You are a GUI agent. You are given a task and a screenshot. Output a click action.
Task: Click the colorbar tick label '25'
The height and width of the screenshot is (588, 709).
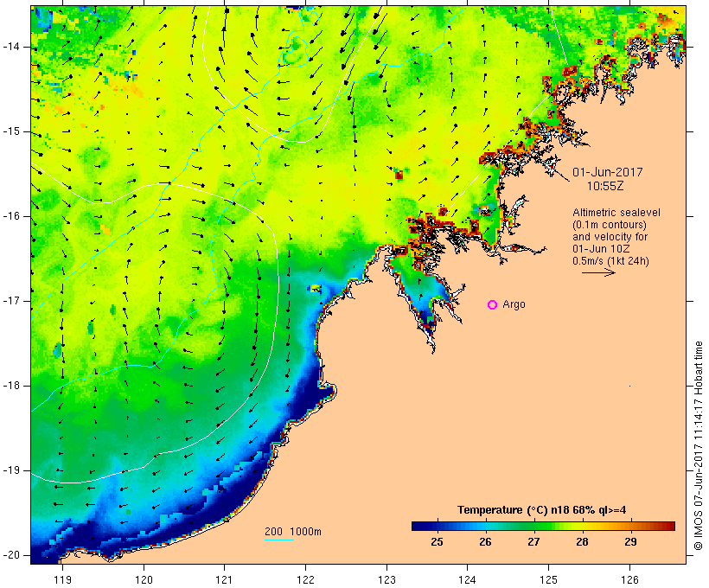(x=437, y=542)
